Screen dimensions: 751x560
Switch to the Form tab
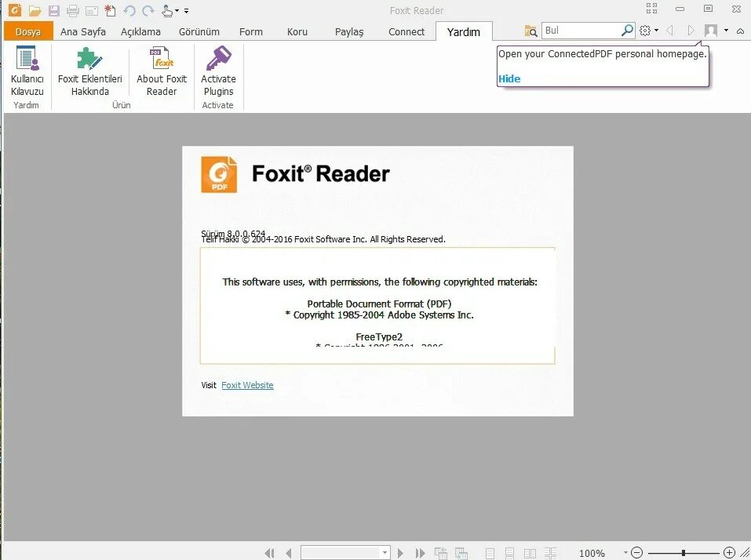tap(251, 31)
